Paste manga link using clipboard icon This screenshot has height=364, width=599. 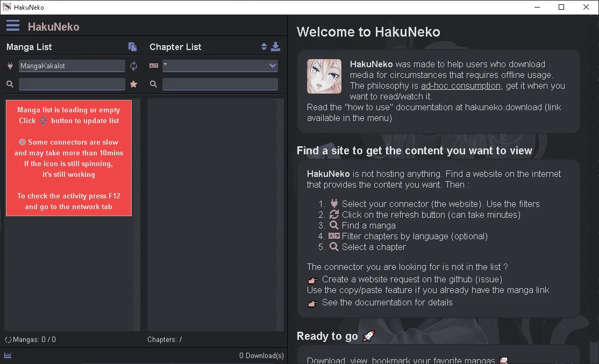tap(133, 47)
